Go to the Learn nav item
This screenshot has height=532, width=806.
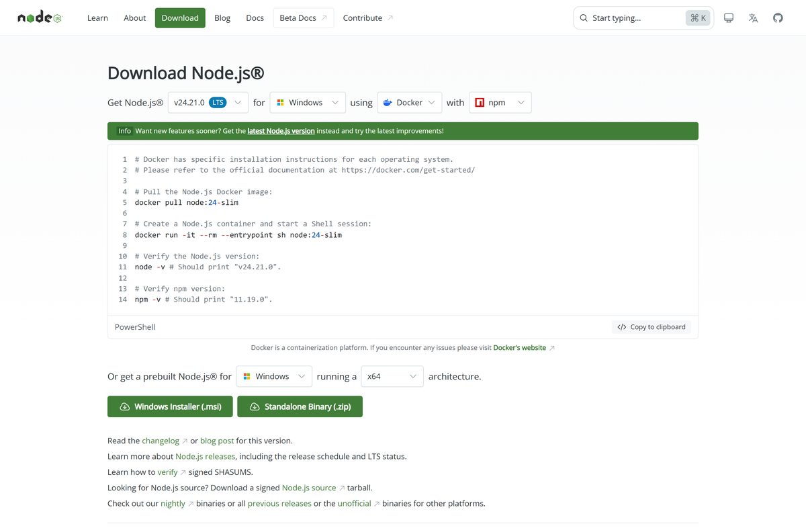pos(97,18)
